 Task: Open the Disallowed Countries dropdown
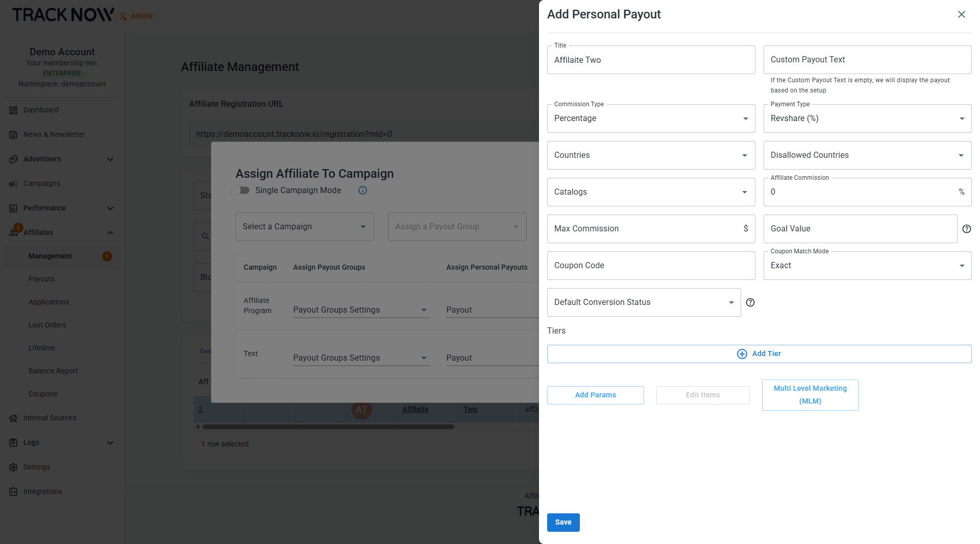867,155
